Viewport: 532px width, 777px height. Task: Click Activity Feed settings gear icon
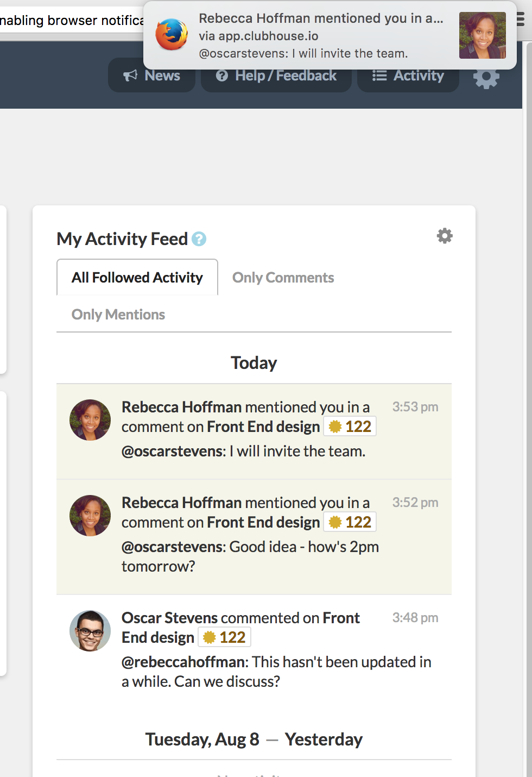[x=445, y=236]
